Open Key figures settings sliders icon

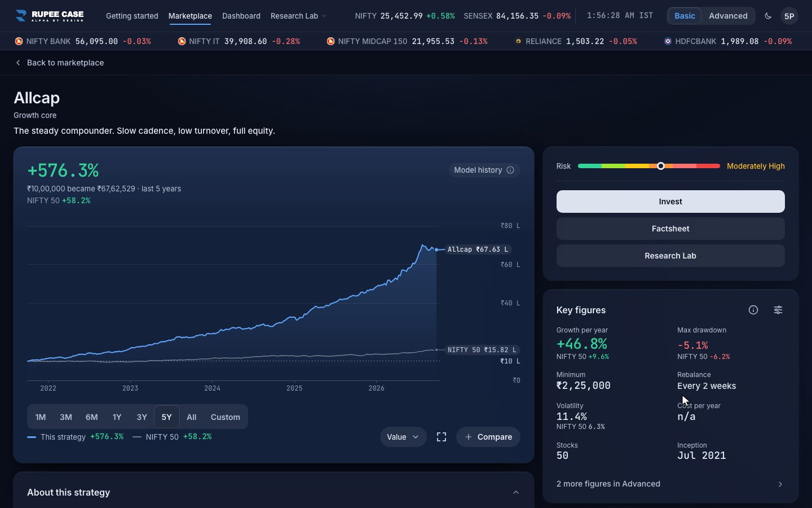(x=778, y=310)
